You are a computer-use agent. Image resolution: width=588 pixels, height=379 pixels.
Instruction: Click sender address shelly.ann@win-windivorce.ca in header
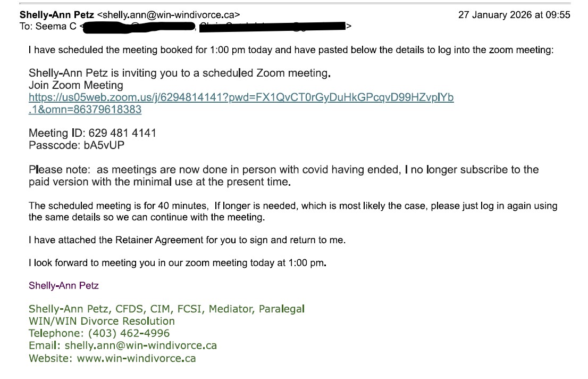pos(169,15)
